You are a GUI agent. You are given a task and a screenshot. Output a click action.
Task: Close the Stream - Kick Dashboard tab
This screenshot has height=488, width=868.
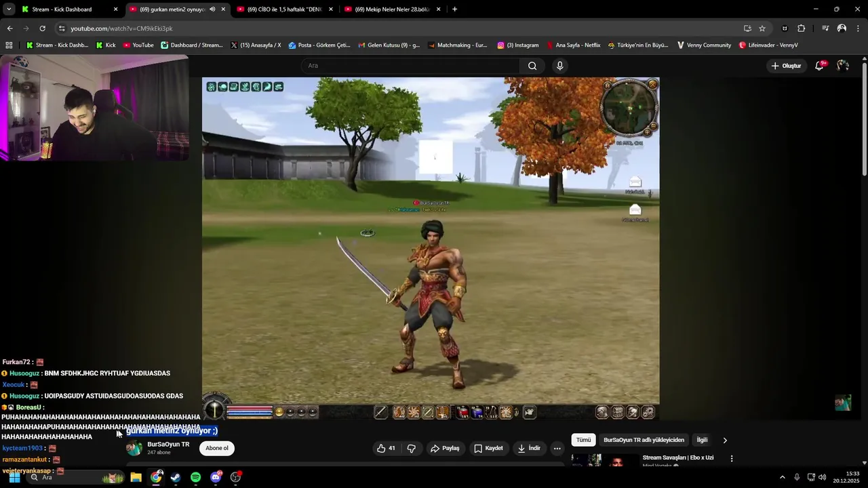tap(115, 9)
